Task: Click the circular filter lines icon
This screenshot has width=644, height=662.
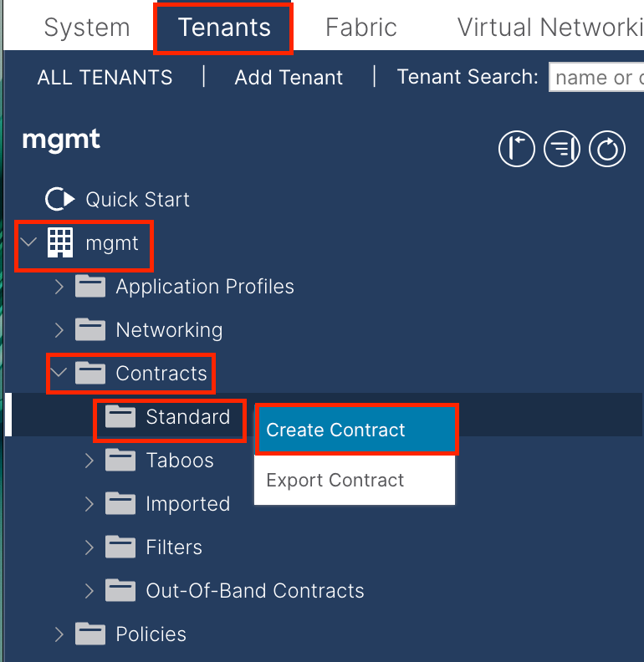Action: coord(562,149)
